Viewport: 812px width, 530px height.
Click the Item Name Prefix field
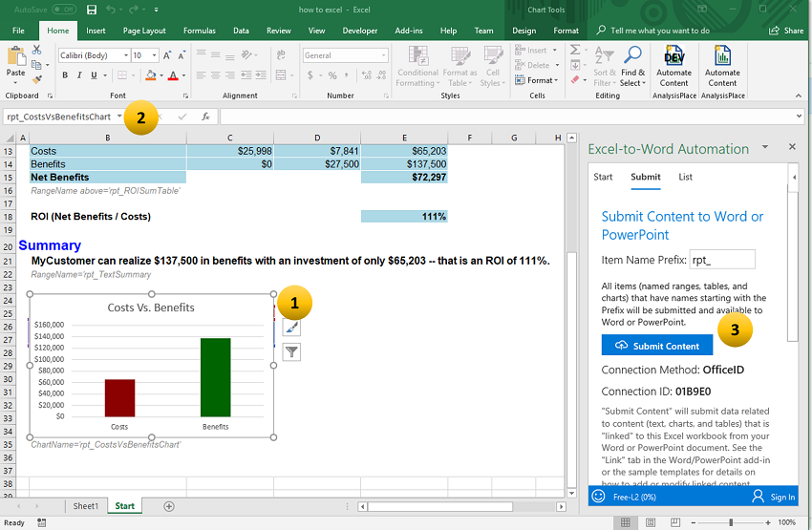(x=722, y=260)
